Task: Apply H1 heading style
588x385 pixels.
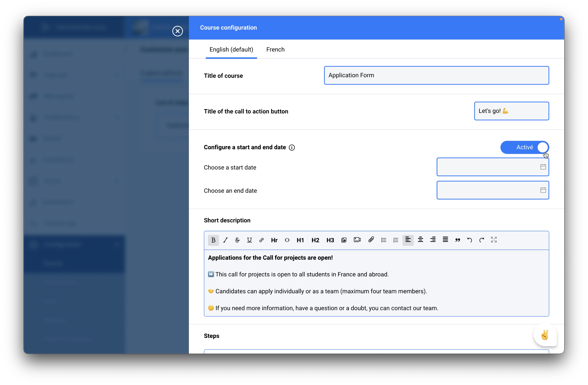Action: click(300, 240)
